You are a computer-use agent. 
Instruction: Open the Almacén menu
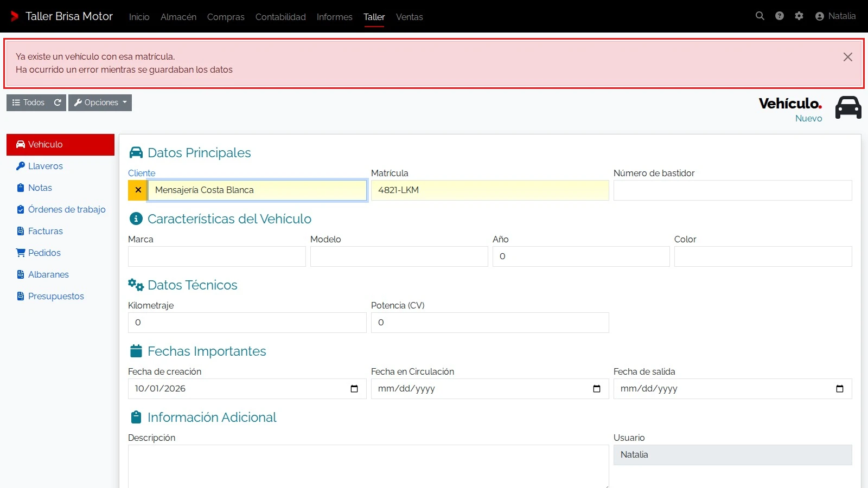178,17
